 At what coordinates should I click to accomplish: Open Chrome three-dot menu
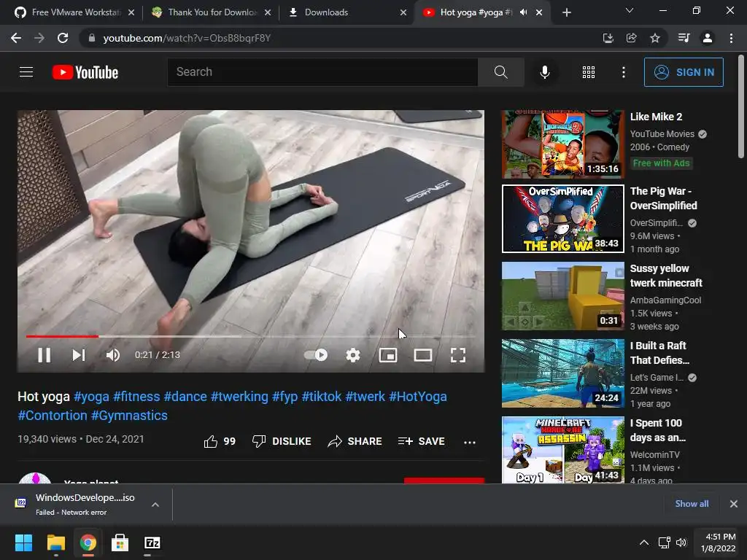(x=731, y=38)
